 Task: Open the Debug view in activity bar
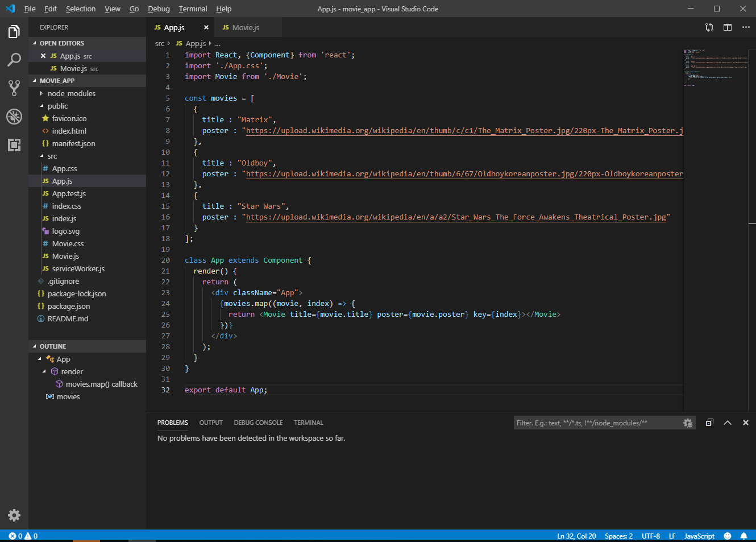pyautogui.click(x=14, y=117)
